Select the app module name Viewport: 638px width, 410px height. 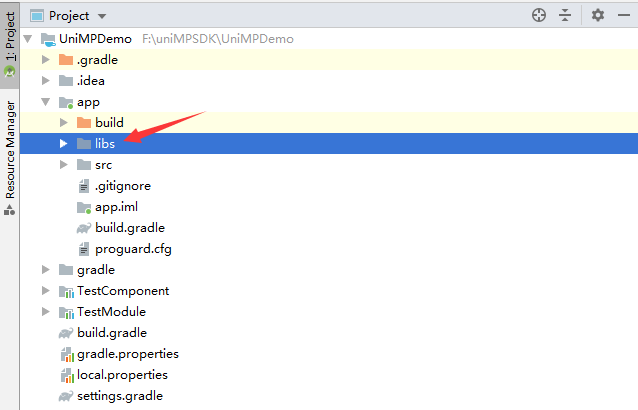point(88,102)
